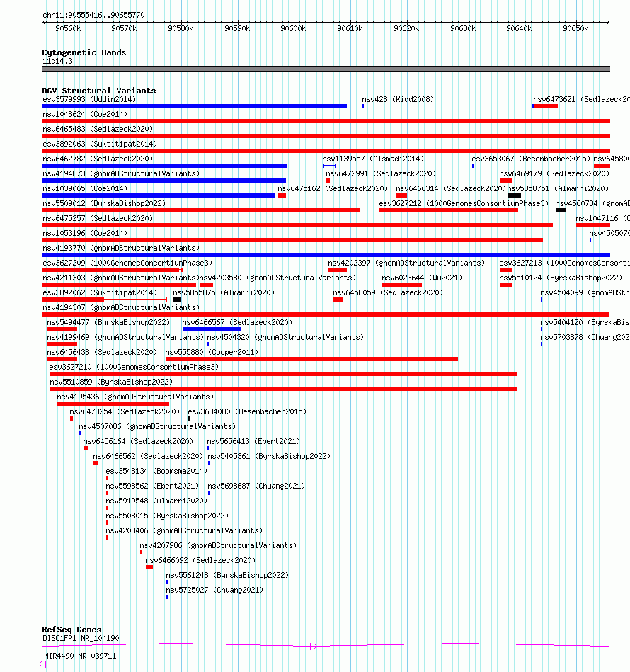Open nsv5510124 (ByrskaBishop2022) label
Screen dimensions: 630x672
[x=561, y=278]
